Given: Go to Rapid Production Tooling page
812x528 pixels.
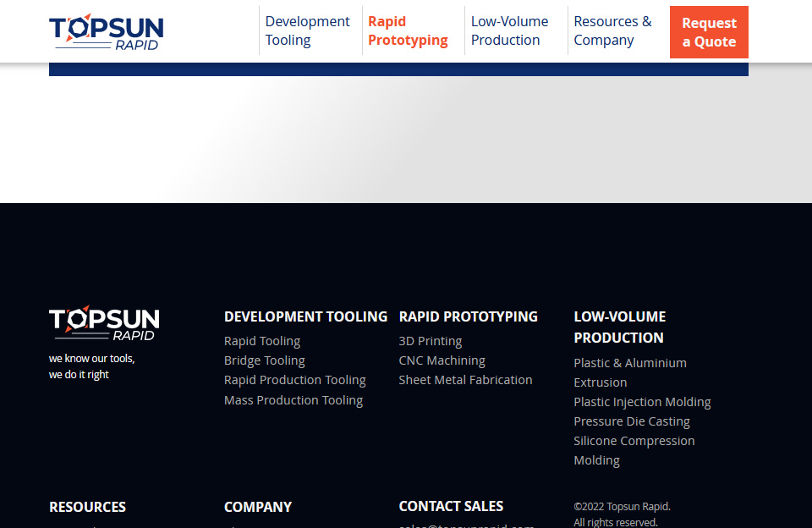Looking at the screenshot, I should 294,380.
